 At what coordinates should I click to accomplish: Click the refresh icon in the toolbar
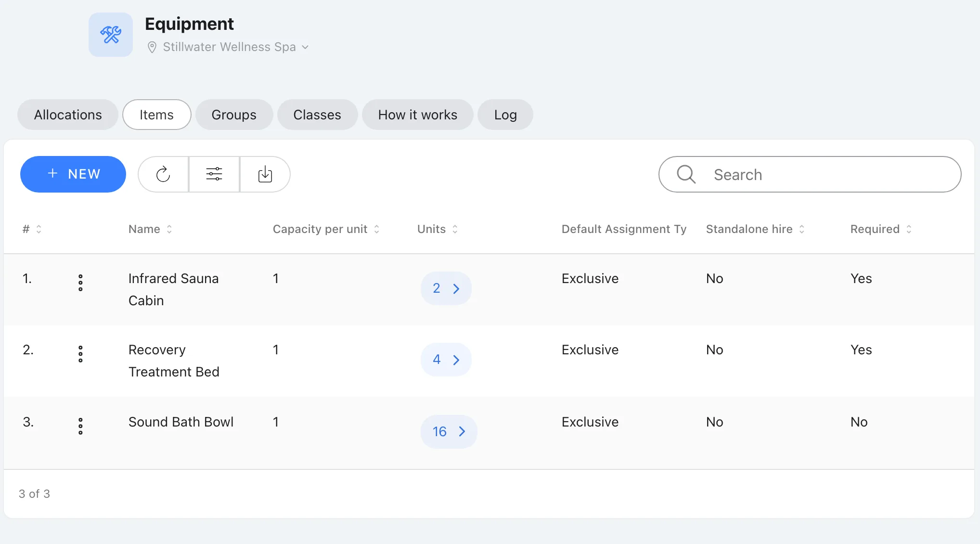tap(163, 174)
